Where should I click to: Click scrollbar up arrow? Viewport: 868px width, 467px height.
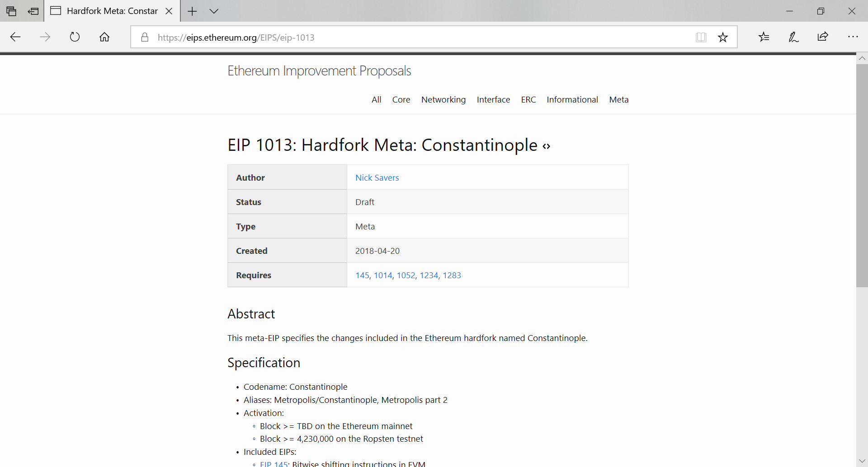[862, 59]
